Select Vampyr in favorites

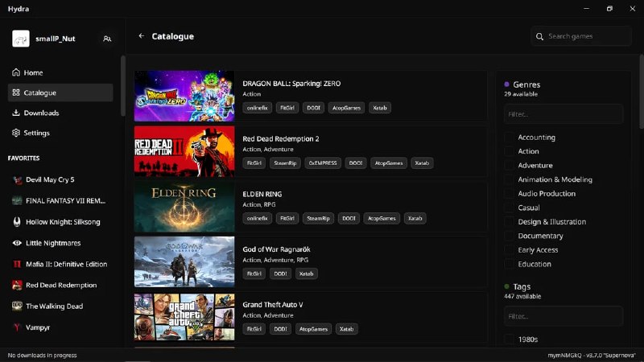tap(60, 327)
